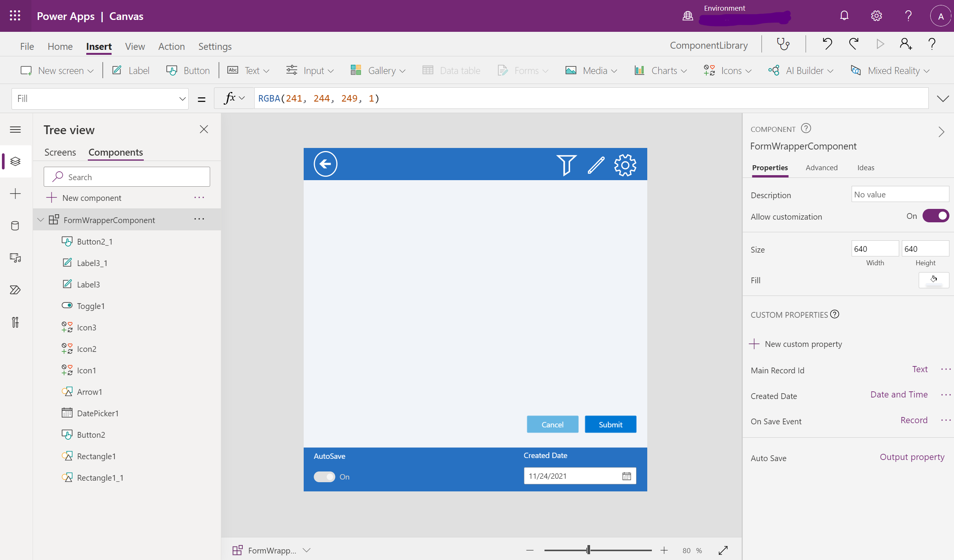Viewport: 954px width, 560px height.
Task: Select the Insert menu tab
Action: (98, 45)
